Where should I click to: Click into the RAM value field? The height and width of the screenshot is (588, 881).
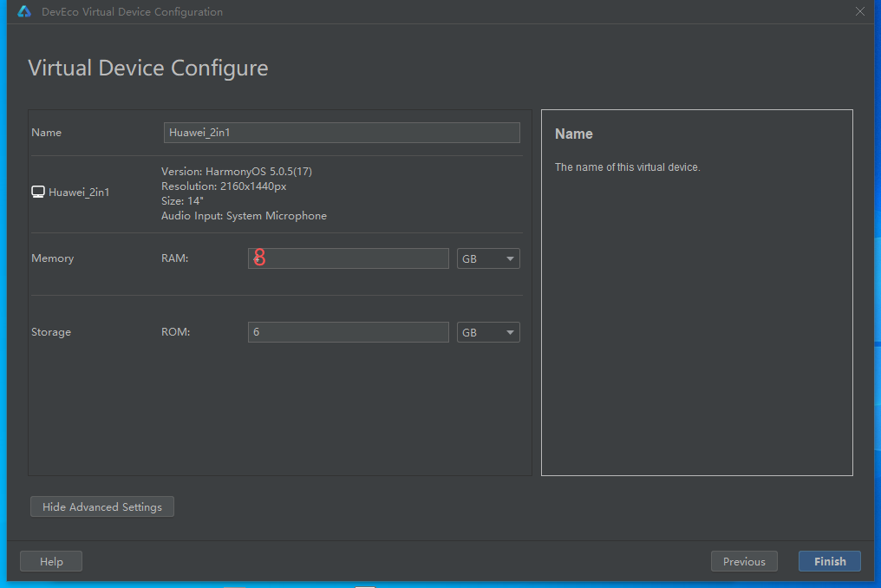349,258
